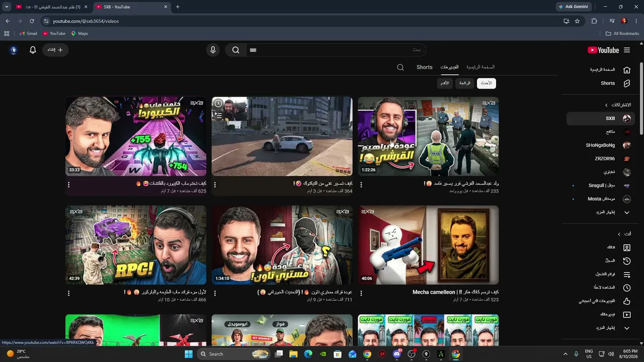The image size is (644, 362).
Task: Click the magnifier search button in YouTube header
Action: click(235, 50)
